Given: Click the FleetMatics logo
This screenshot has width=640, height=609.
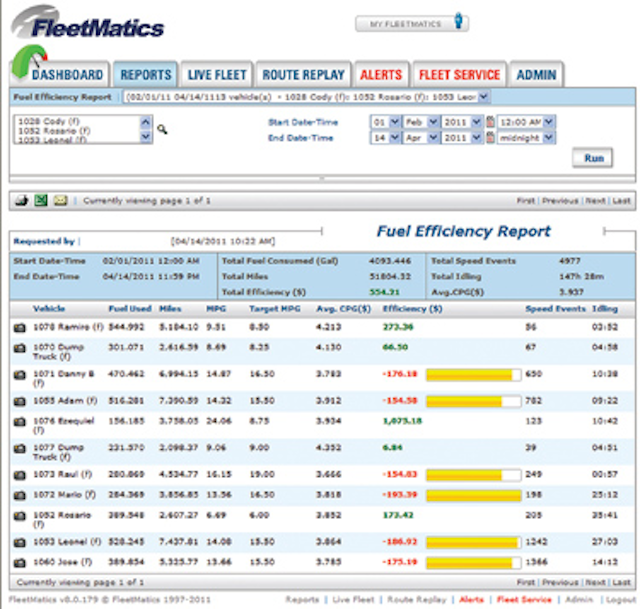Looking at the screenshot, I should (88, 24).
